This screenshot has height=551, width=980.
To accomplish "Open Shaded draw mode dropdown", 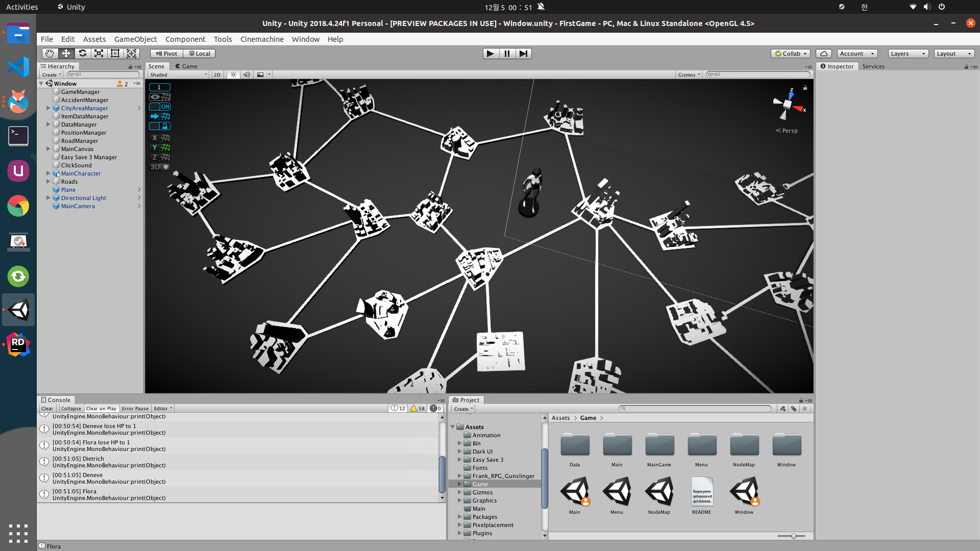I will [x=178, y=74].
